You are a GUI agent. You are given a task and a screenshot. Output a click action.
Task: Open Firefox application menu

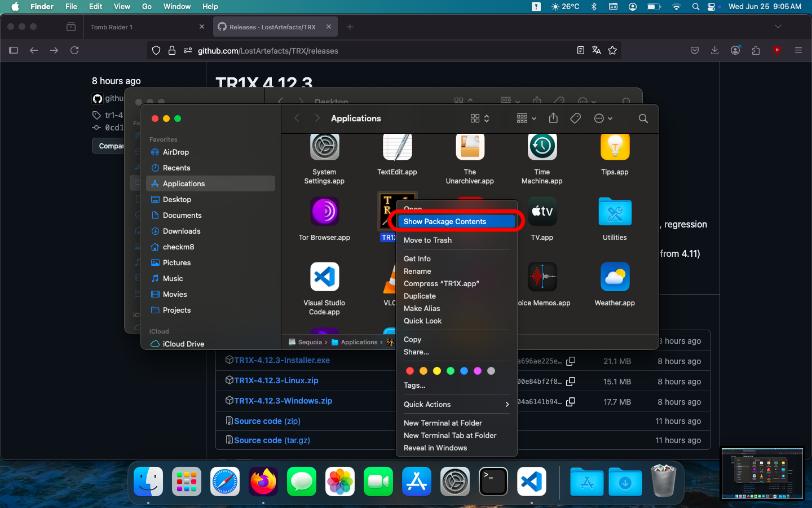point(798,50)
